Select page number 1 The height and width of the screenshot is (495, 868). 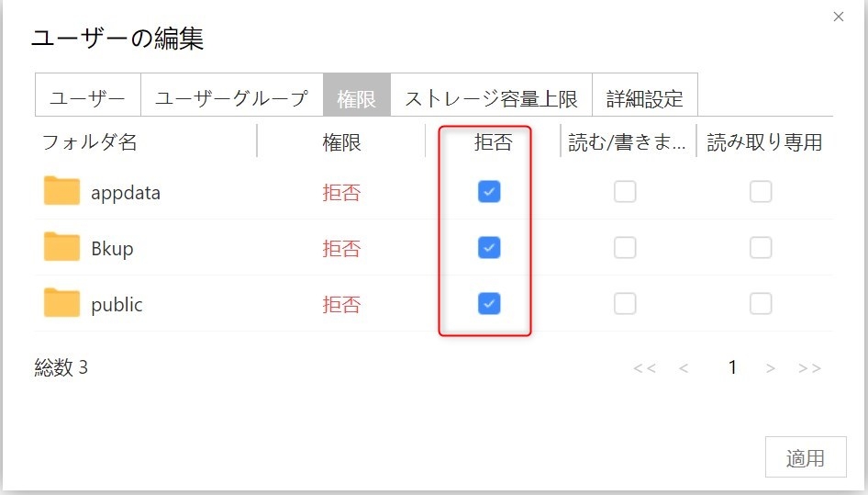click(732, 368)
